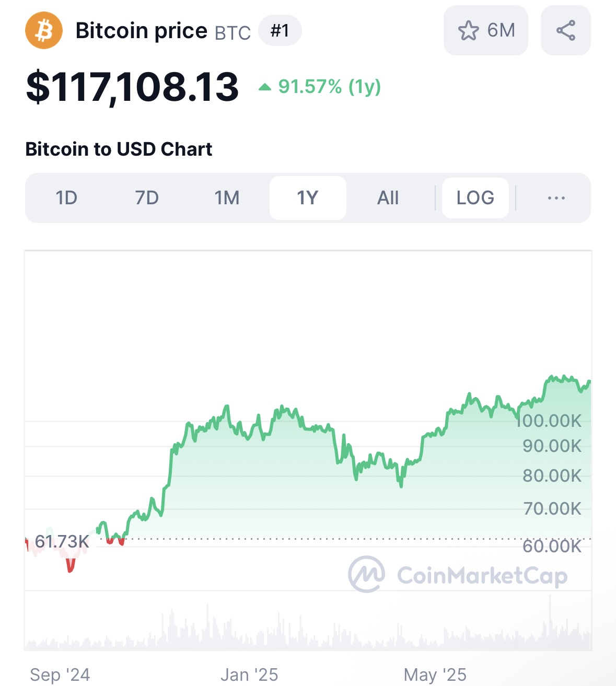
Task: Open the share icon button
Action: tap(566, 30)
